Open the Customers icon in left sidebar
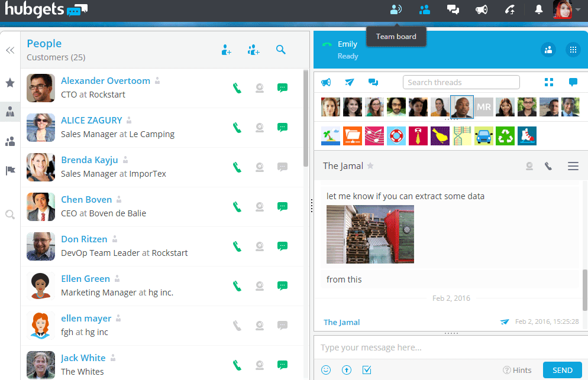The image size is (588, 380). click(x=10, y=111)
